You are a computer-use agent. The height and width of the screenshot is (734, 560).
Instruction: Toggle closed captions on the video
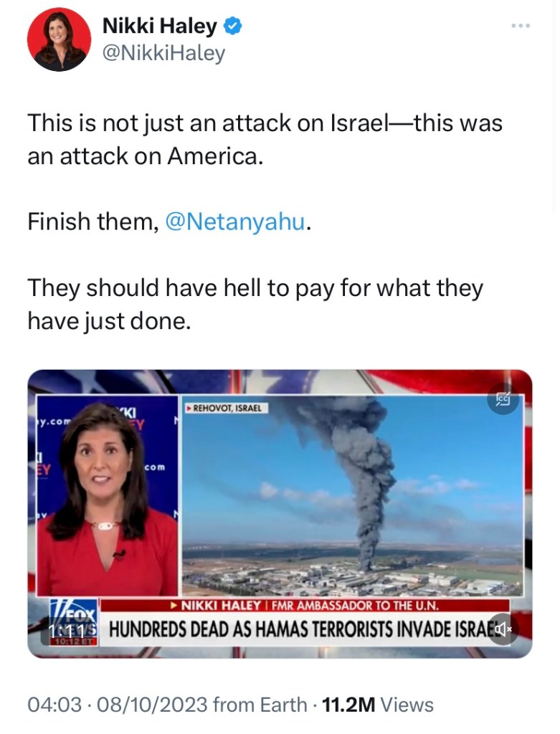[x=503, y=399]
